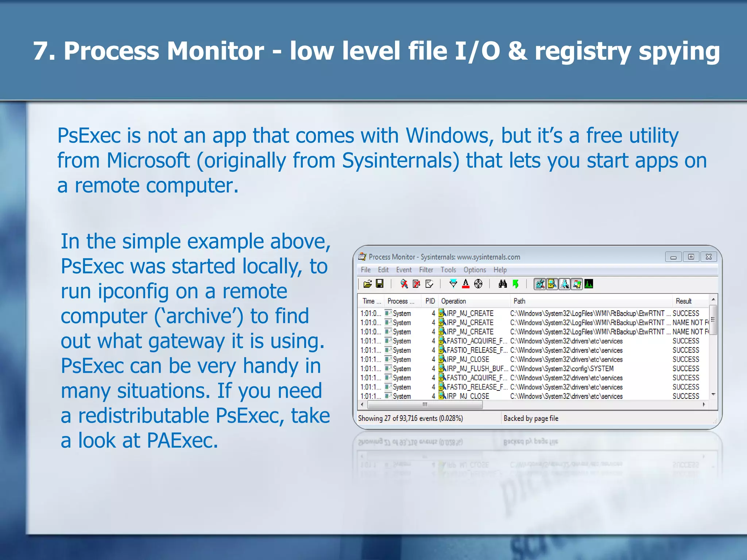Open the File menu
Viewport: 747px width, 560px height.
[365, 270]
